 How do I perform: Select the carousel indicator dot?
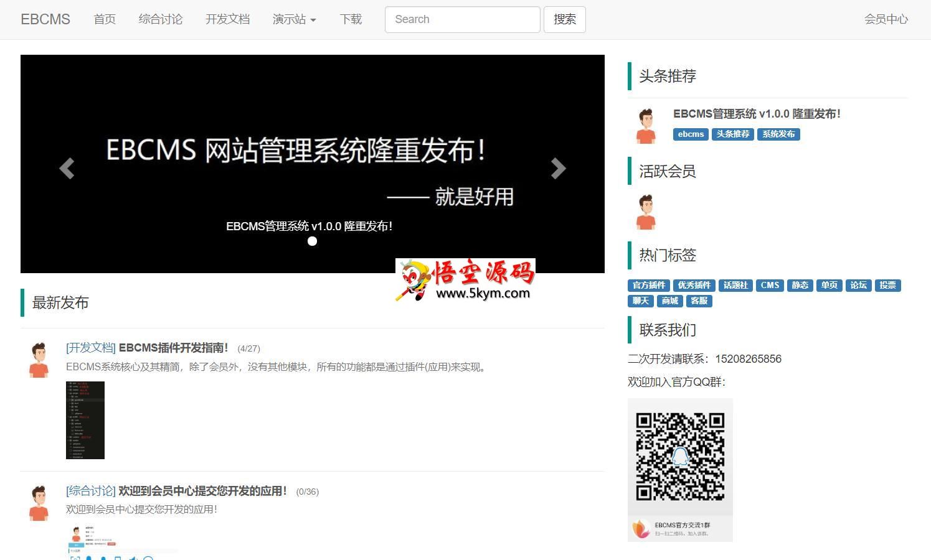pos(313,241)
